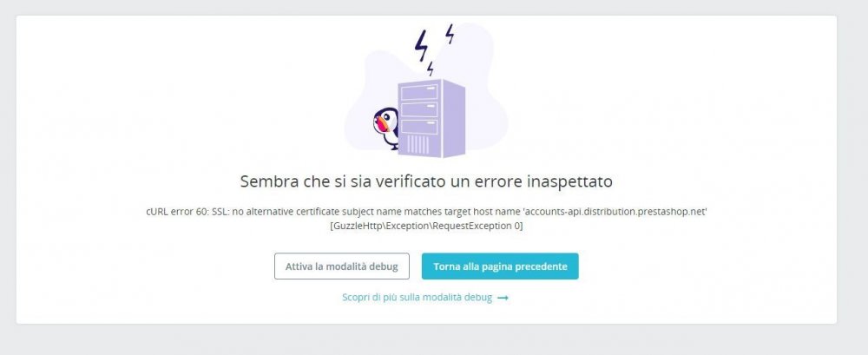
Task: Click the 'accounts-api.distribution.prestashop.net' host name
Action: [615, 212]
